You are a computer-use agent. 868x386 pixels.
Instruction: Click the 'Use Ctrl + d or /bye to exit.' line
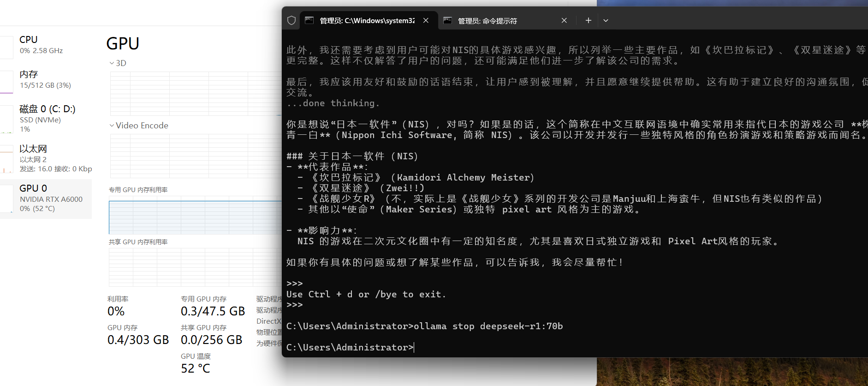(366, 294)
